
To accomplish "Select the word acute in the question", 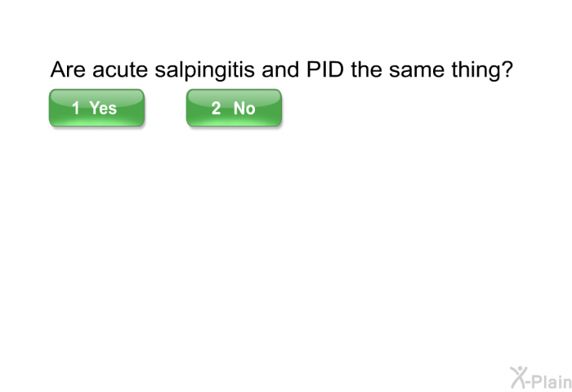I will point(120,69).
